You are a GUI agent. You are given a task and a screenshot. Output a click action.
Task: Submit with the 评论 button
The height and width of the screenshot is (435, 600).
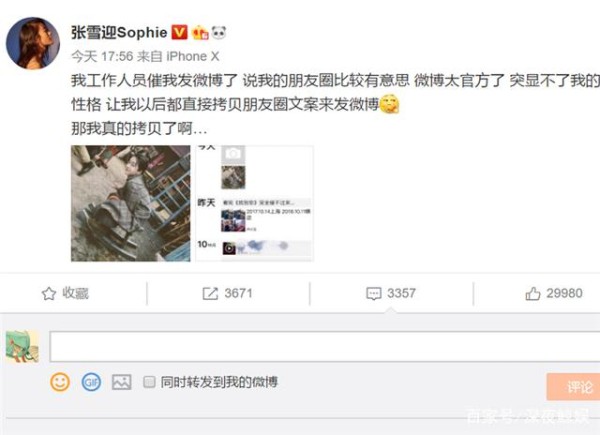[x=574, y=387]
